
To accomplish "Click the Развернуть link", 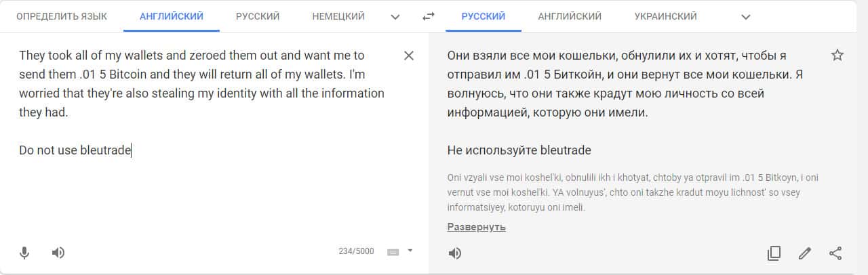I will tap(476, 227).
